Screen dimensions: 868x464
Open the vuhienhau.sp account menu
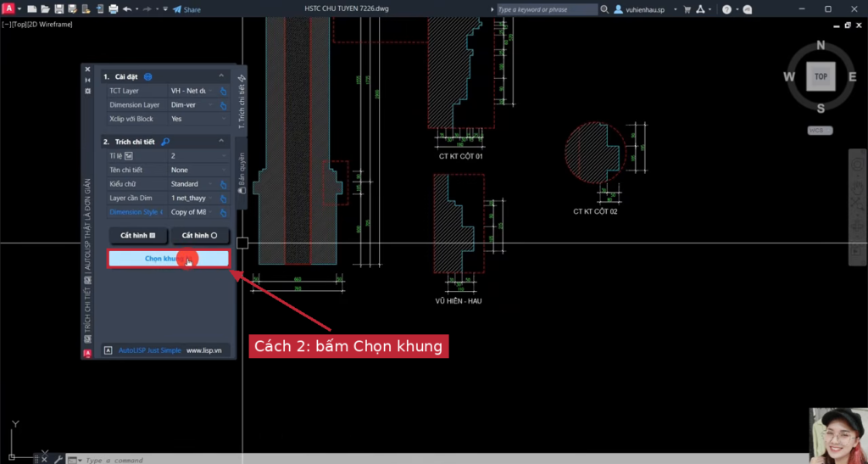tap(645, 9)
